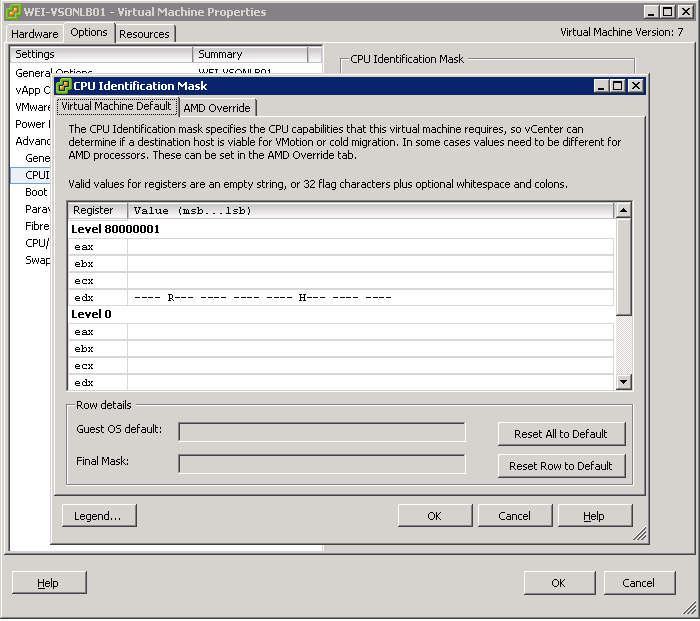Click the Guest OS default field
The width and height of the screenshot is (700, 621).
(322, 432)
